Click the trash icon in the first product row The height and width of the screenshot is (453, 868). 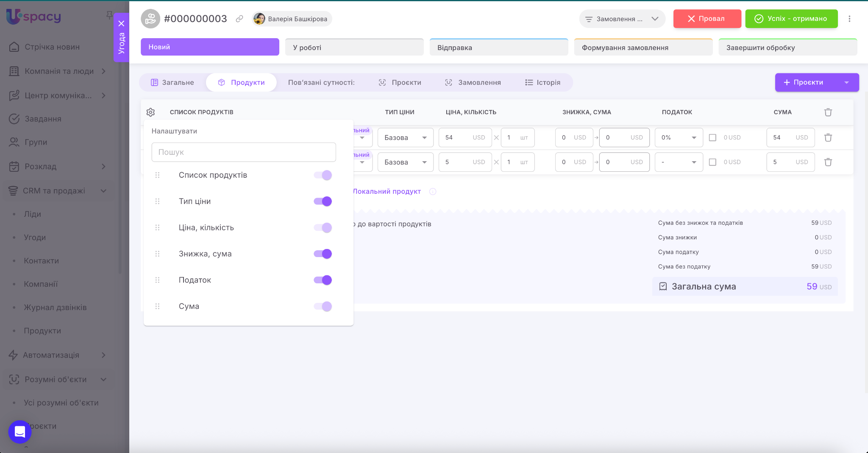[828, 137]
